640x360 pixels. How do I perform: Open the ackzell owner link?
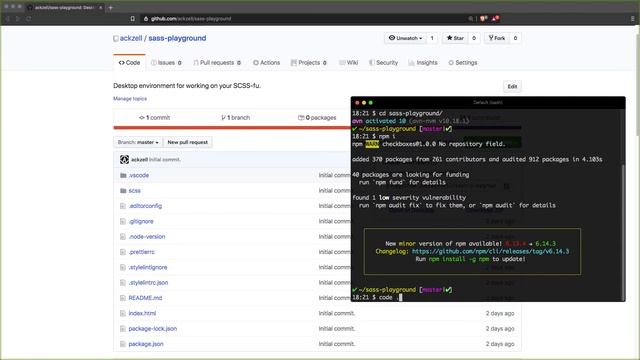click(131, 38)
